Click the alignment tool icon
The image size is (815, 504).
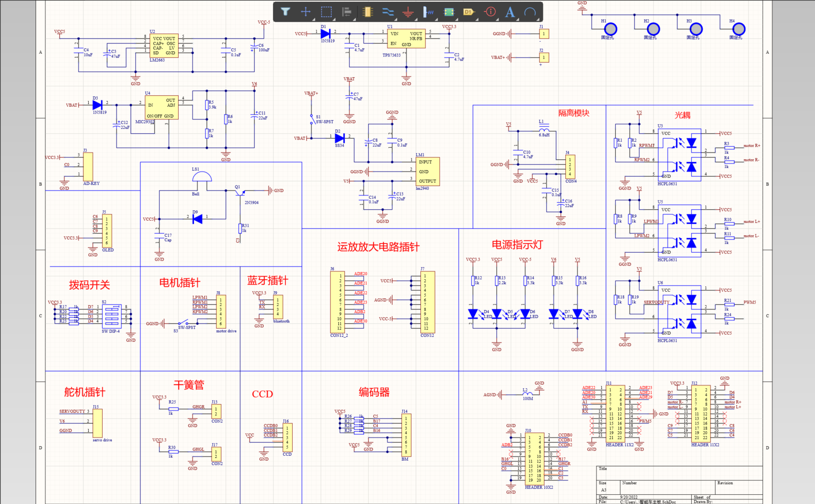(346, 12)
